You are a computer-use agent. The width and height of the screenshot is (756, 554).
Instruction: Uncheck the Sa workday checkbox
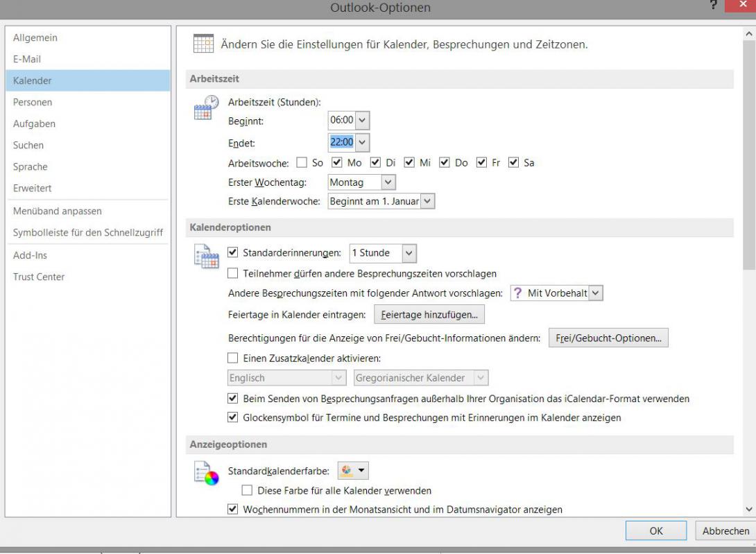click(513, 162)
